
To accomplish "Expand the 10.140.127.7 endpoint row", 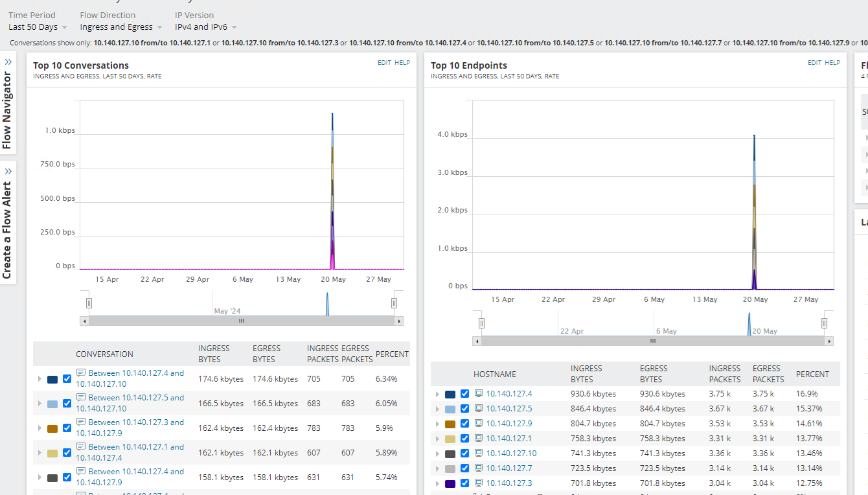I will coord(437,468).
